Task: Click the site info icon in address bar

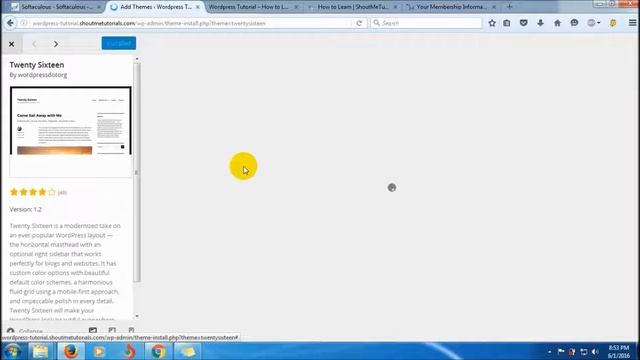Action: [24, 23]
